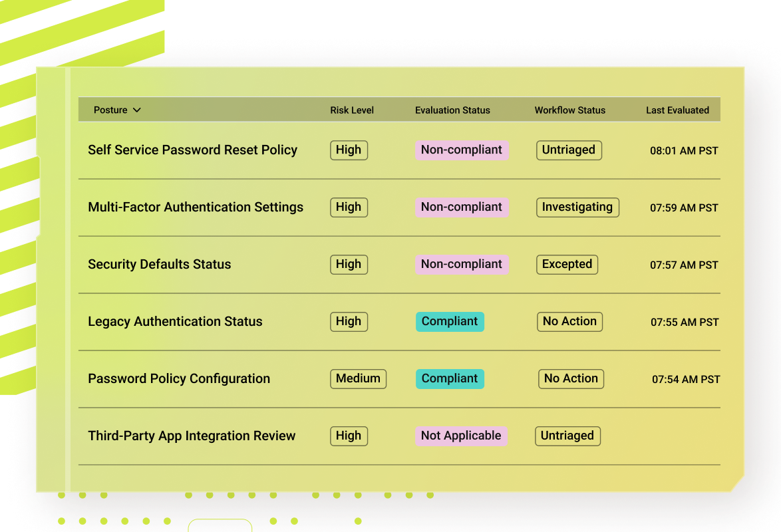781x532 pixels.
Task: Click No Action badge on Legacy Authentication row
Action: click(570, 322)
